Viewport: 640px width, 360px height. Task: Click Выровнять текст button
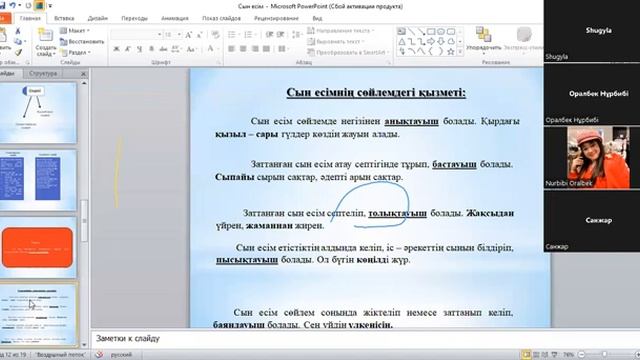point(336,42)
